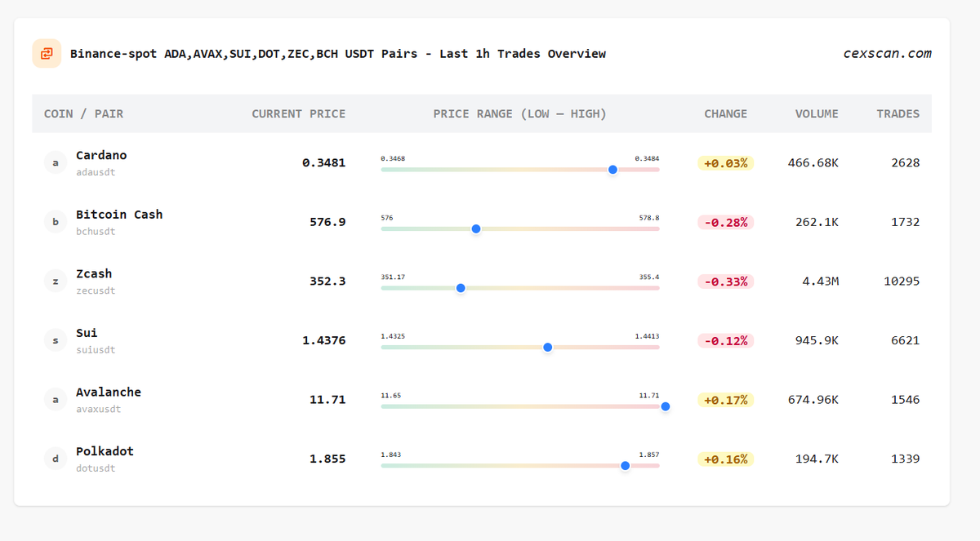Sort by the TRADES column header

898,113
